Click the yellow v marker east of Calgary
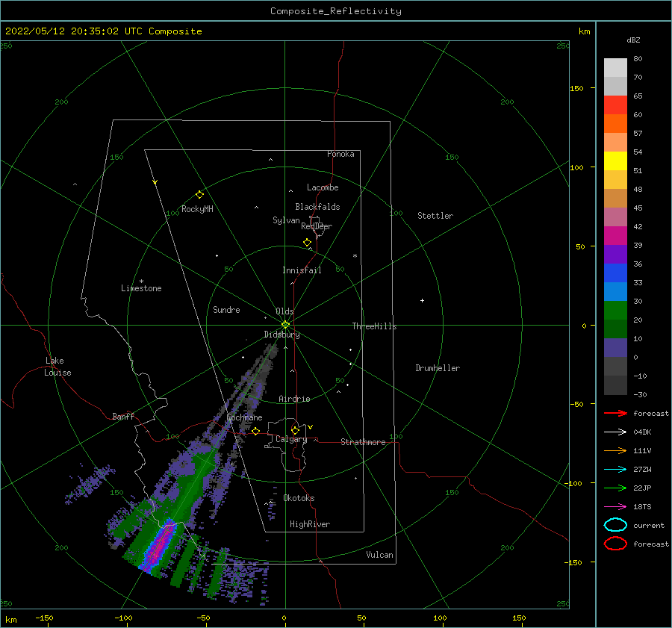 tap(311, 427)
